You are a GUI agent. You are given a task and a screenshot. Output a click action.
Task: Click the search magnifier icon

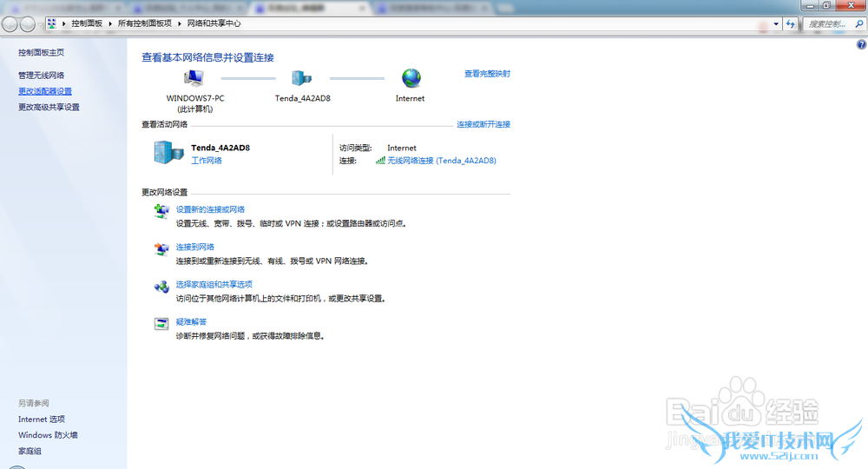pyautogui.click(x=859, y=23)
